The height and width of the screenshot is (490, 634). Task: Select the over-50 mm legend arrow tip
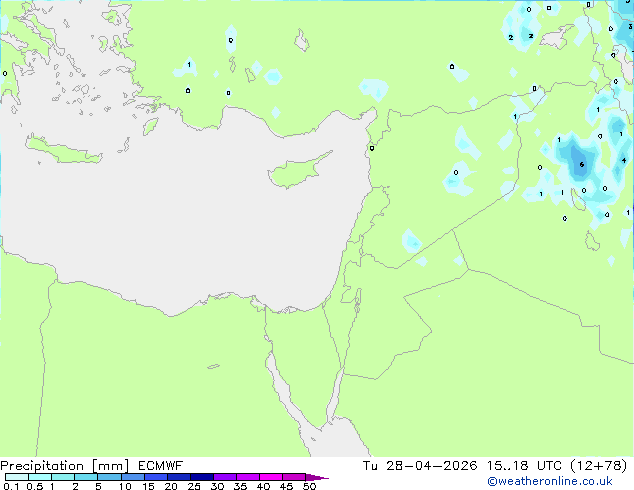click(x=317, y=477)
